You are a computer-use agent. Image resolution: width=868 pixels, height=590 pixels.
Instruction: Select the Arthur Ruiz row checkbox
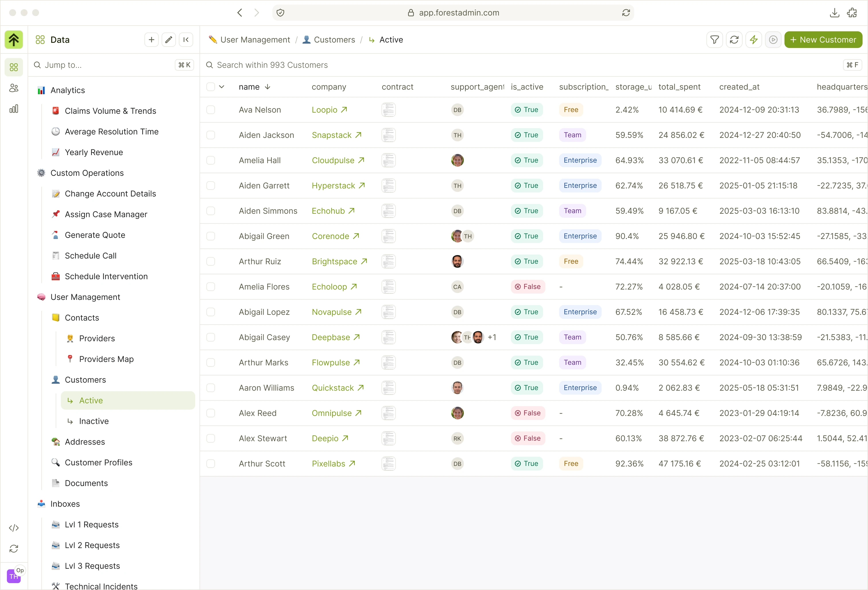tap(211, 261)
